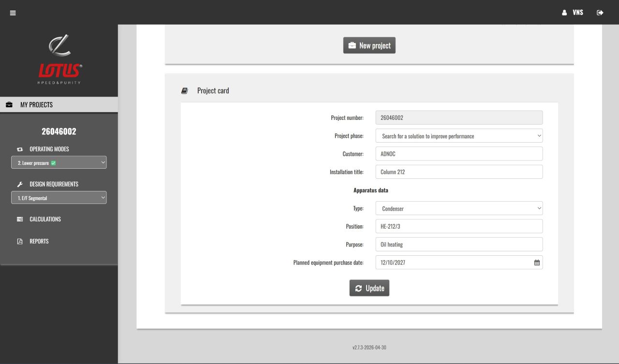The width and height of the screenshot is (619, 364).
Task: Click the briefcase icon on the New project button
Action: tap(352, 45)
